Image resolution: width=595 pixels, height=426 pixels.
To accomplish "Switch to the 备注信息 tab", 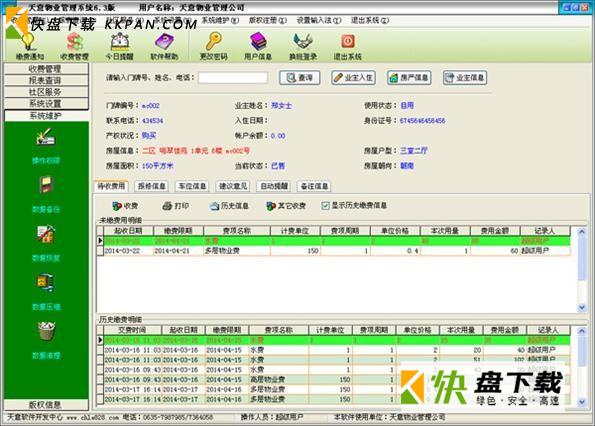I will [x=314, y=186].
